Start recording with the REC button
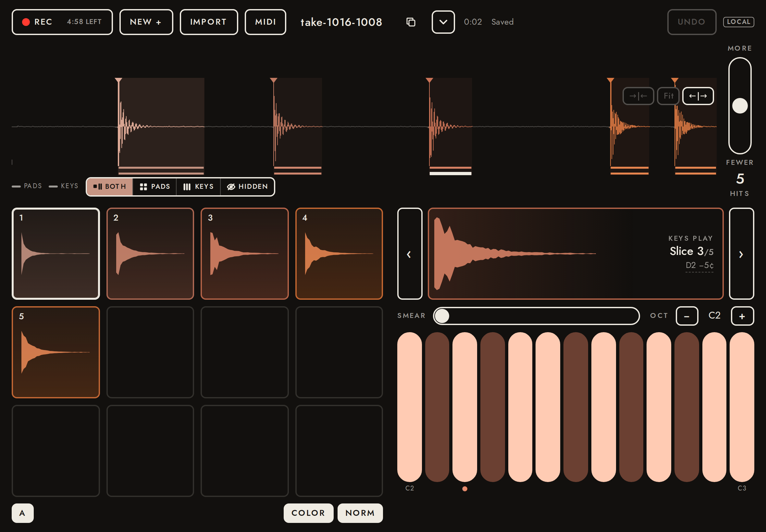The image size is (766, 532). tap(62, 22)
